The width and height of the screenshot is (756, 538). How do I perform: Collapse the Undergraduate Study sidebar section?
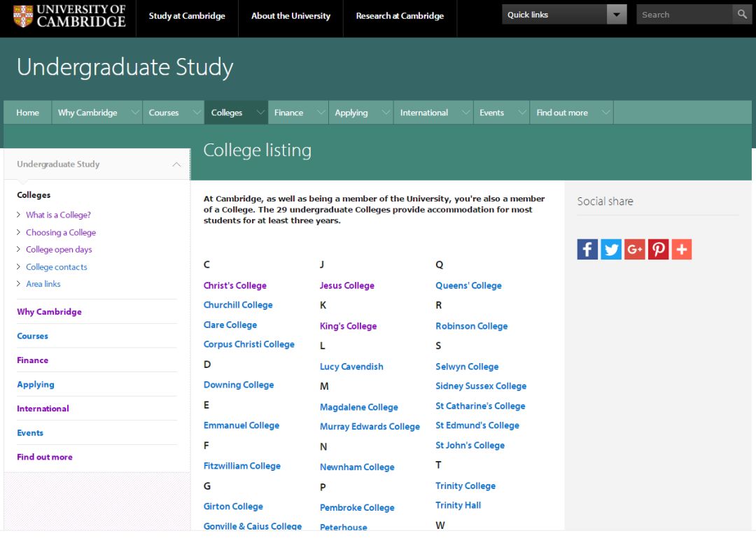176,164
